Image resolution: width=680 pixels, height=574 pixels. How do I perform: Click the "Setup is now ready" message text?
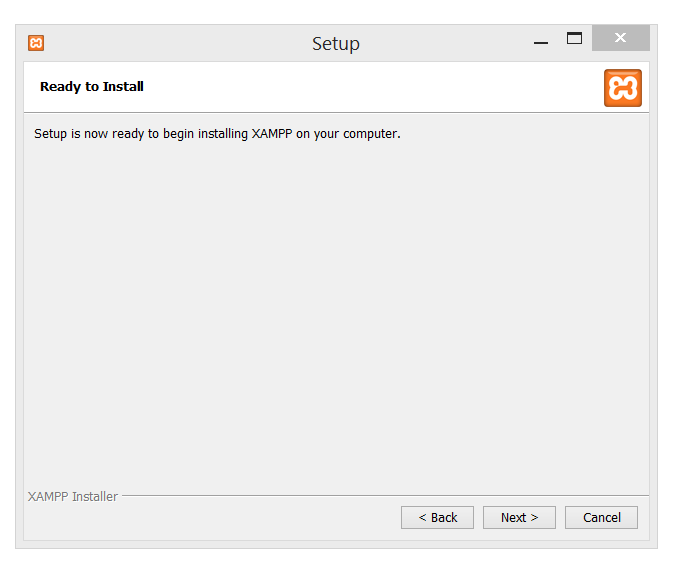click(x=217, y=134)
